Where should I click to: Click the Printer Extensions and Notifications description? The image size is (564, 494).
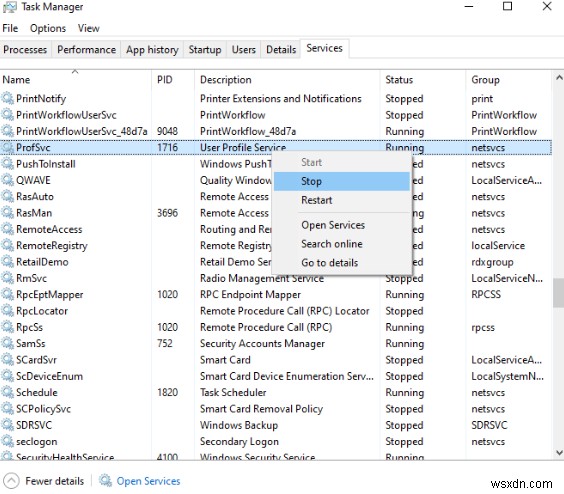point(281,98)
